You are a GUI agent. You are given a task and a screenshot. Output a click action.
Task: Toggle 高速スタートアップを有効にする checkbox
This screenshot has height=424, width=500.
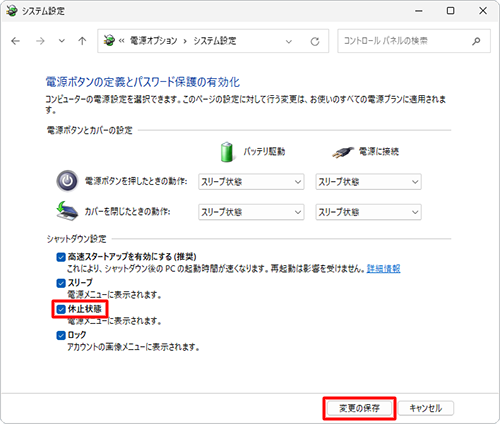coord(61,257)
